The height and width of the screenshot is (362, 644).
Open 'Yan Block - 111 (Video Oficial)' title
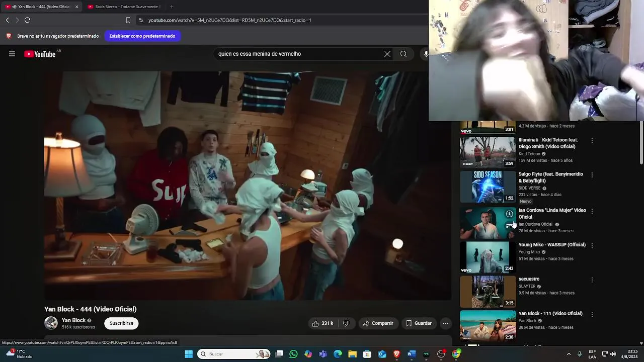pyautogui.click(x=550, y=314)
